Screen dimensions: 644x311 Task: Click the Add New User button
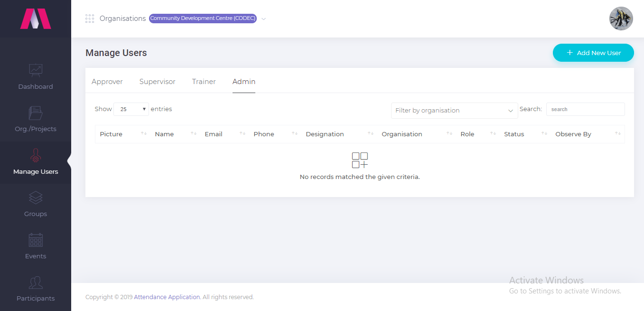point(593,53)
